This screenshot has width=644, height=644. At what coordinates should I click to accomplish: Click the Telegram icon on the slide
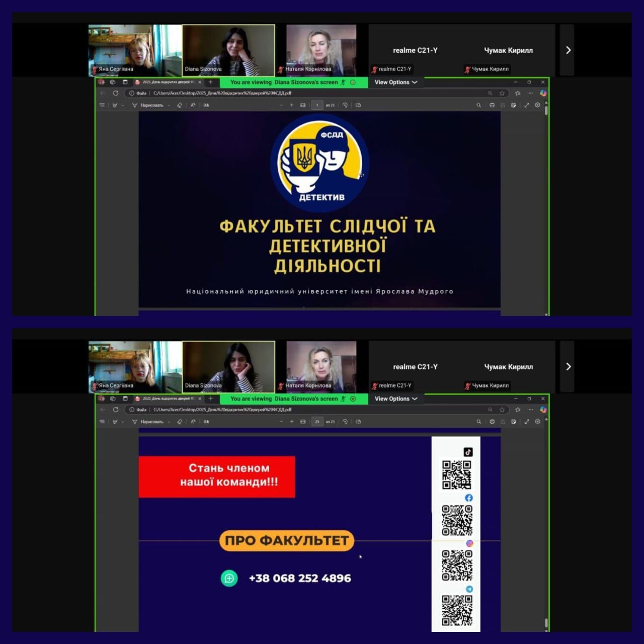tap(469, 589)
